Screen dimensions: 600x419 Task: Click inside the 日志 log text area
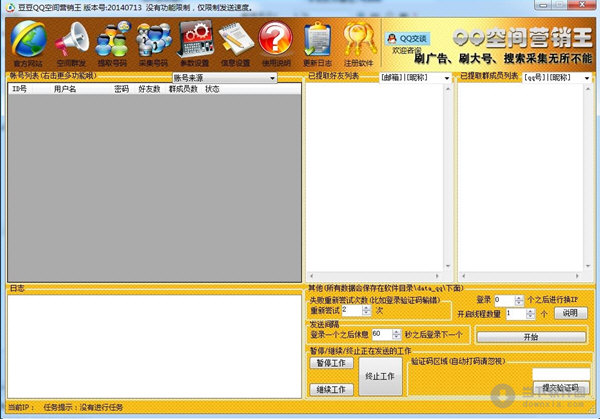point(155,347)
